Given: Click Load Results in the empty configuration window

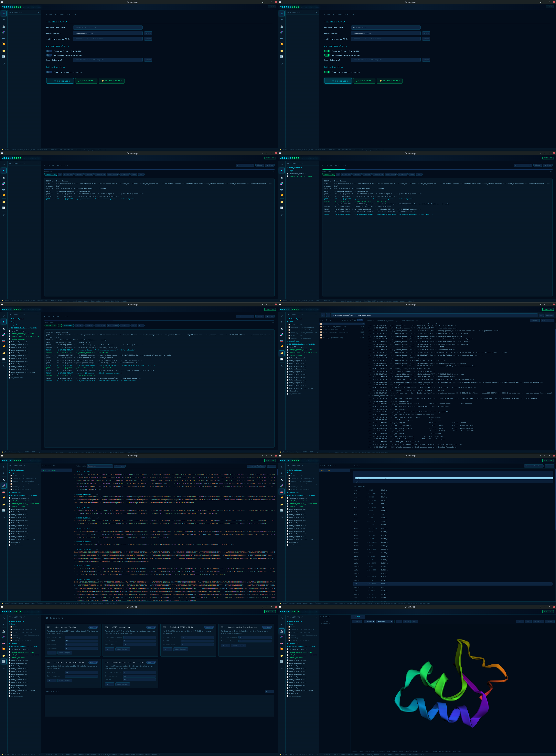Looking at the screenshot, I should pos(86,81).
